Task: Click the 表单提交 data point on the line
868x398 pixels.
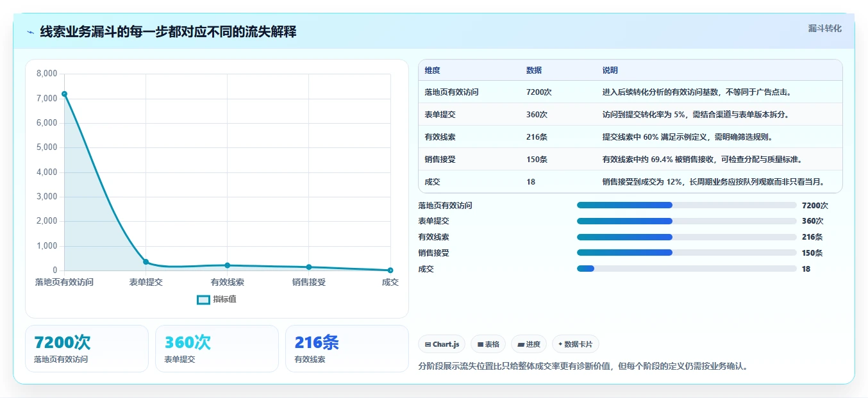Action: [146, 261]
